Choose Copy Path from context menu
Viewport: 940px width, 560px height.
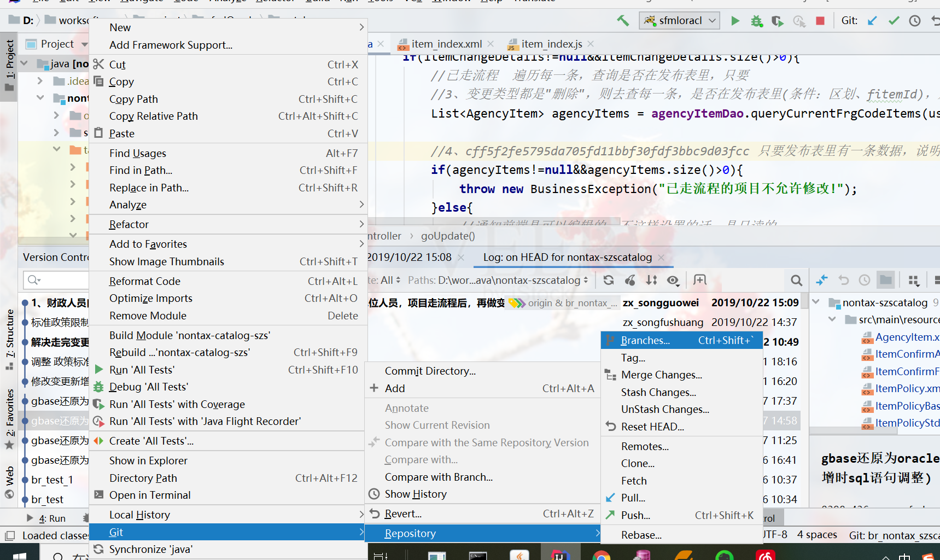(x=229, y=99)
